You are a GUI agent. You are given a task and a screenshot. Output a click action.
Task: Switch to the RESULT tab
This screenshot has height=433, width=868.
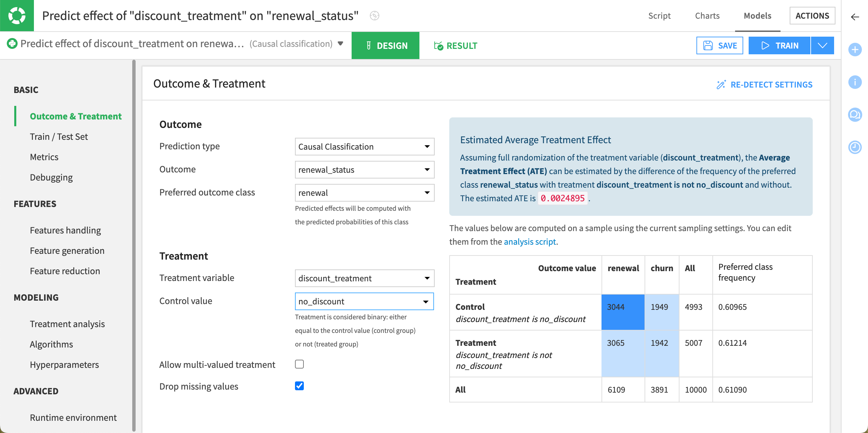click(456, 45)
